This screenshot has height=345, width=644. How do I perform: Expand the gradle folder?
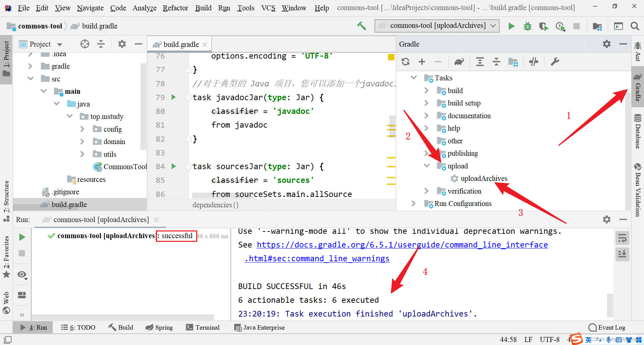tap(30, 66)
